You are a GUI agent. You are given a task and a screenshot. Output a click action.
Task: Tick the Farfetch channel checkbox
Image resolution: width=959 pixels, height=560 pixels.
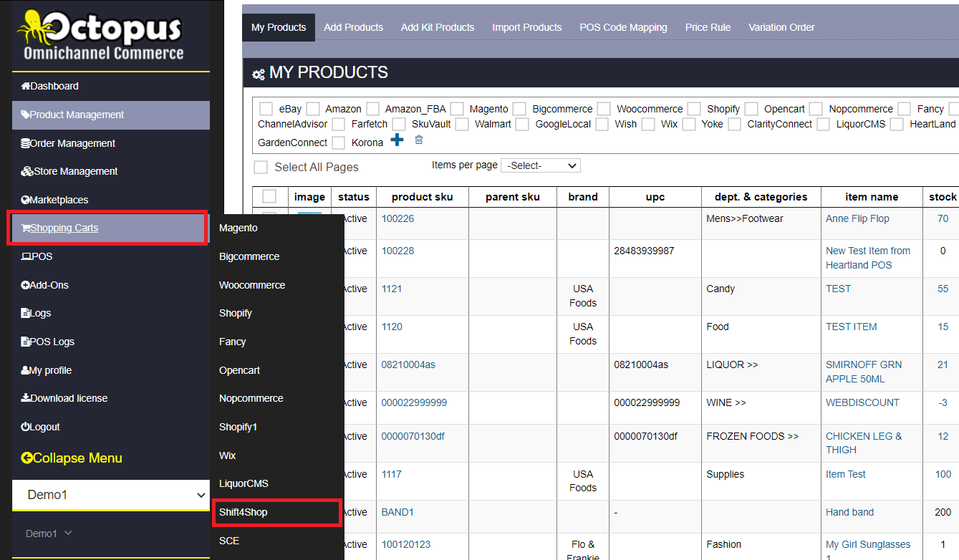(x=339, y=125)
